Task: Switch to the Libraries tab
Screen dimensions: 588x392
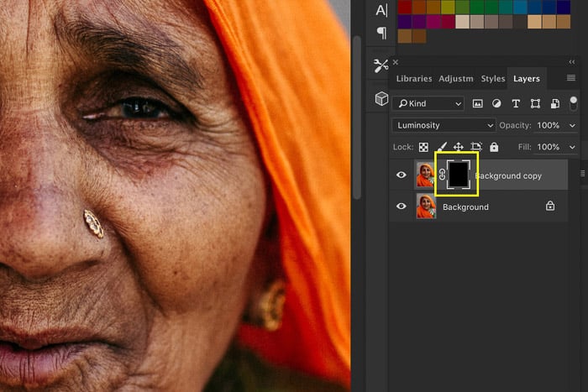Action: 414,79
